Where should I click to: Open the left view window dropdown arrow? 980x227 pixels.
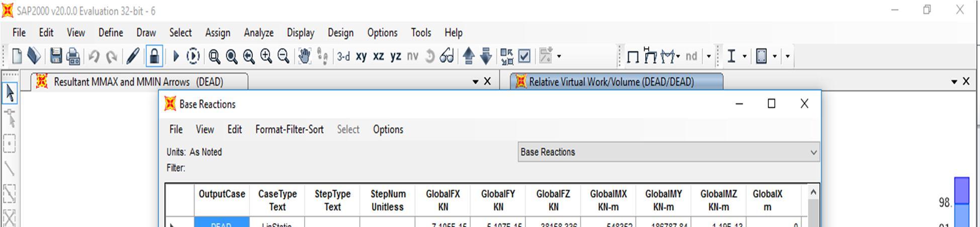pos(475,82)
